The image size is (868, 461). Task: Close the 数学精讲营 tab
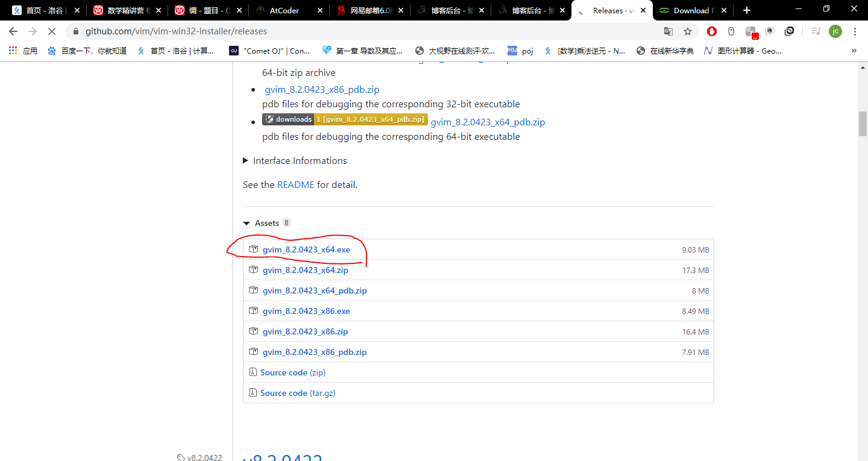tap(158, 10)
